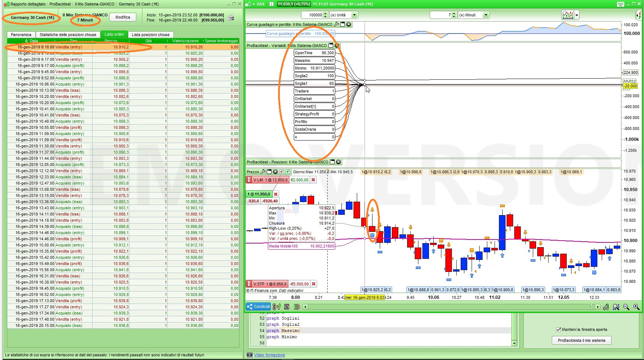Click the drawing tools icon in bottom toolbar
Viewport: 644px width, 360px height.
(606, 307)
